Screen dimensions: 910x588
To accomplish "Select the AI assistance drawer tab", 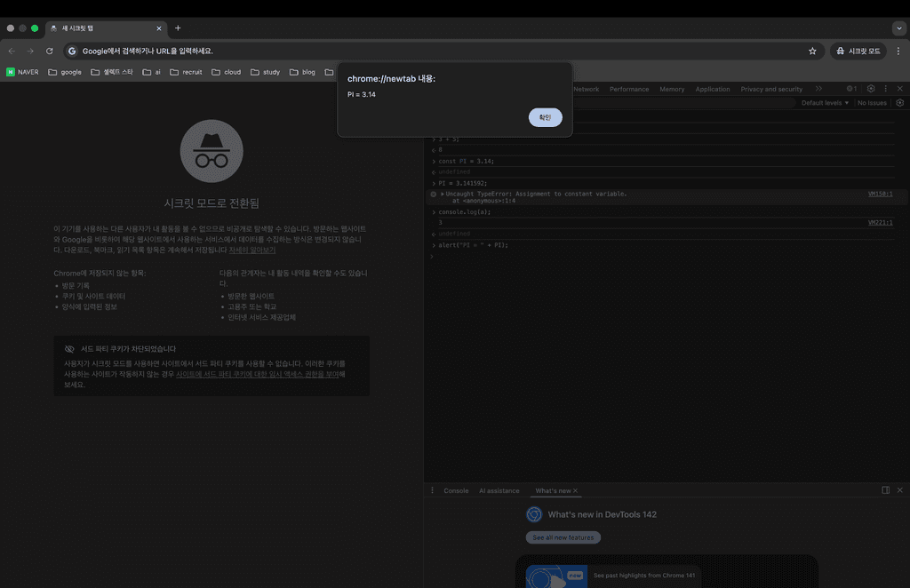I will click(499, 490).
